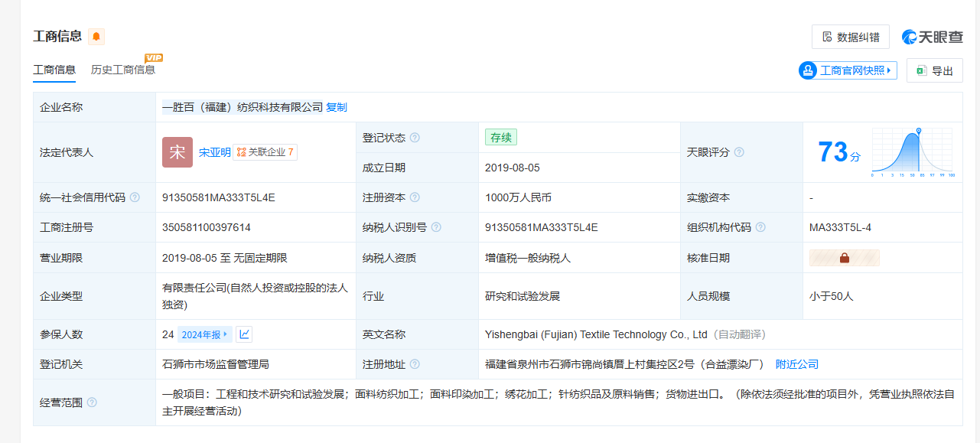Open the 附近公司 nearby companies link
This screenshot has height=443, width=980.
tap(797, 364)
